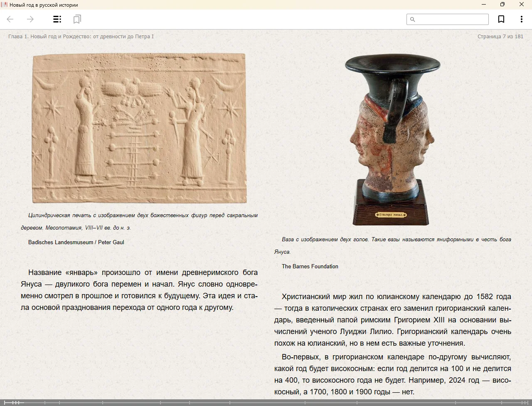The image size is (532, 406).
Task: Click inside the book search field
Action: (x=452, y=19)
